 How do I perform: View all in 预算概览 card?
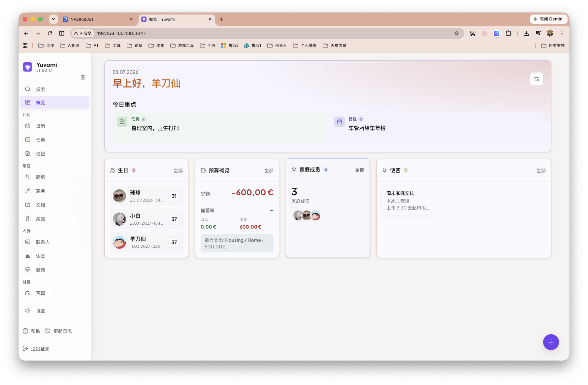[269, 170]
